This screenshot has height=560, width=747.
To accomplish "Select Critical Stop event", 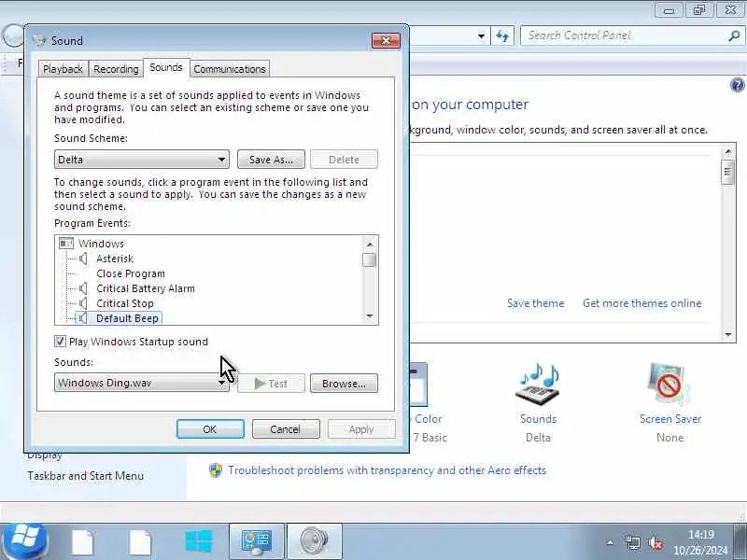I will pyautogui.click(x=125, y=303).
